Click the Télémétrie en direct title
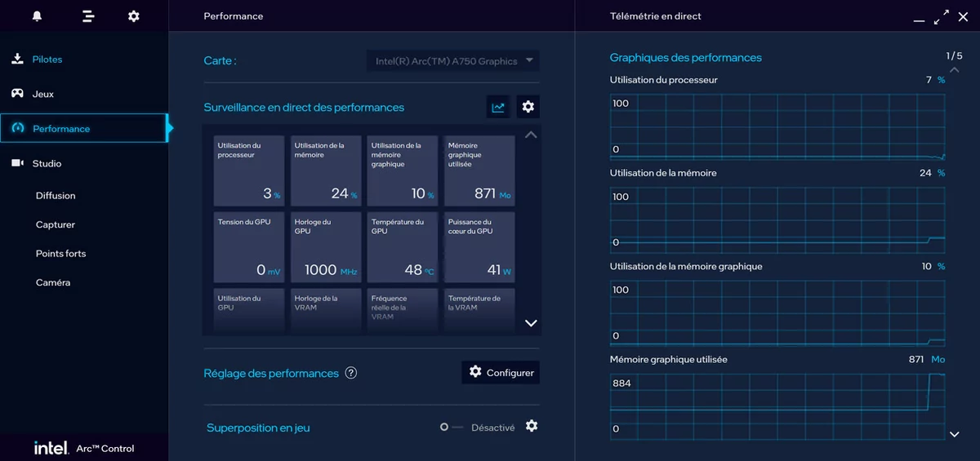The image size is (980, 461). point(656,16)
